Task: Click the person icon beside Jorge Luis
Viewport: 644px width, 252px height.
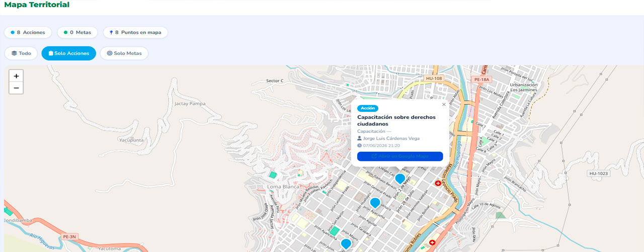Action: coord(359,138)
